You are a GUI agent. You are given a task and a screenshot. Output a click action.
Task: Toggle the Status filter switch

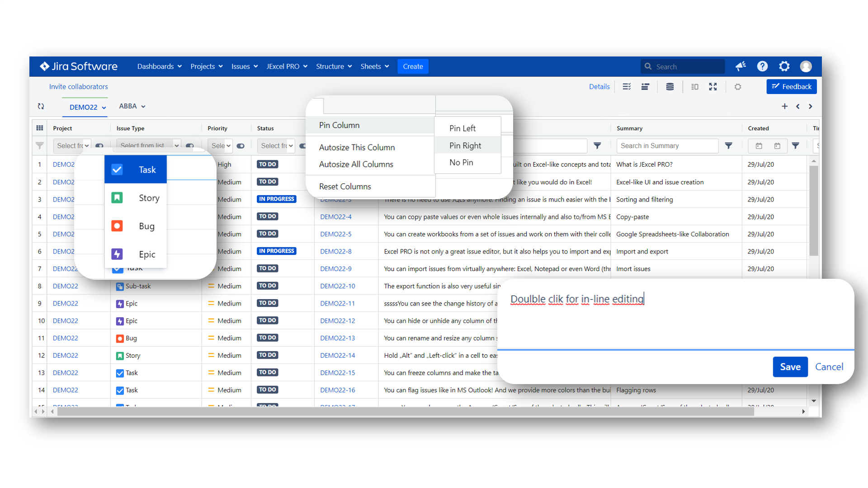coord(302,145)
